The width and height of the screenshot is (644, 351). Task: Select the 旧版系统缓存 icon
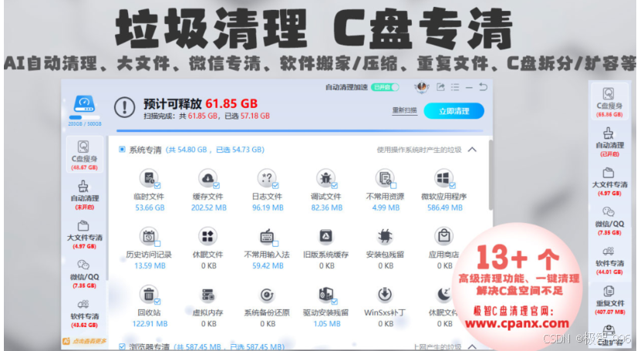pyautogui.click(x=326, y=236)
